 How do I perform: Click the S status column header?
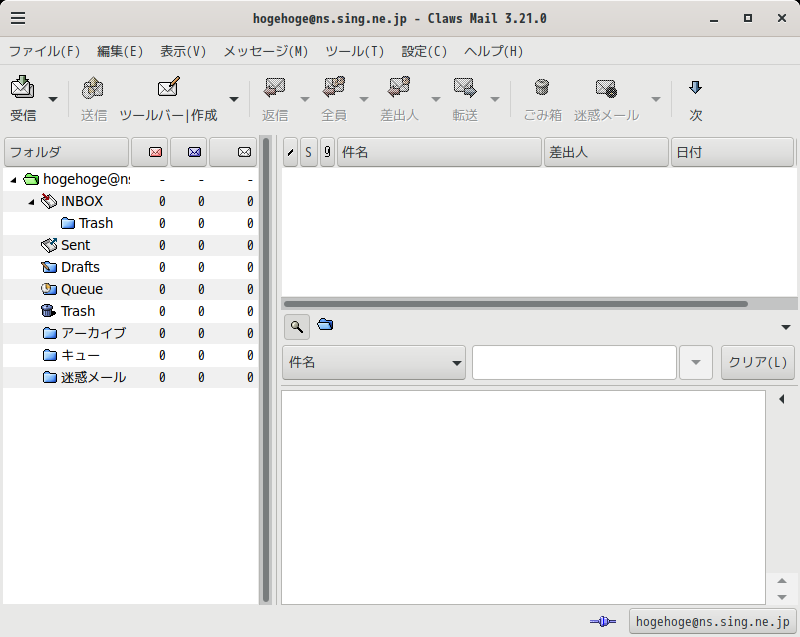click(308, 152)
